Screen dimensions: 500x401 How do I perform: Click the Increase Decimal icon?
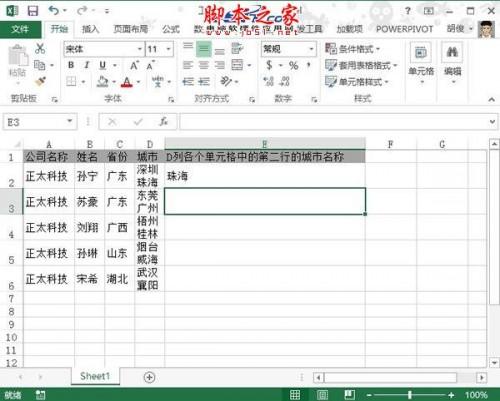pyautogui.click(x=269, y=81)
